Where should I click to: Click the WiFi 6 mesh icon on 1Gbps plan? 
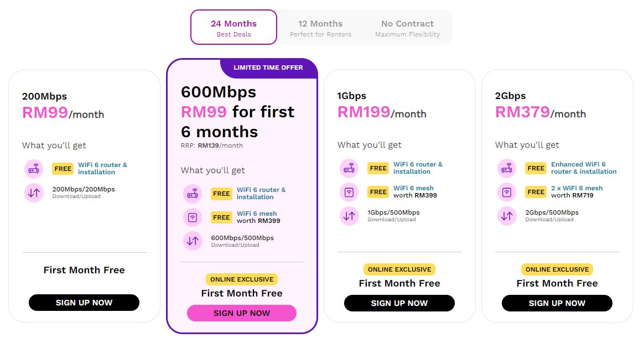coord(349,191)
